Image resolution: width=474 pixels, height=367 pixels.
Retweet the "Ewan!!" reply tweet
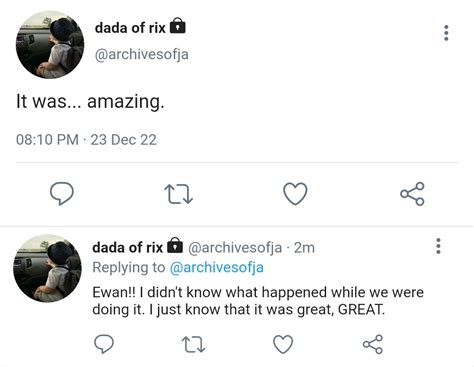[x=193, y=345]
